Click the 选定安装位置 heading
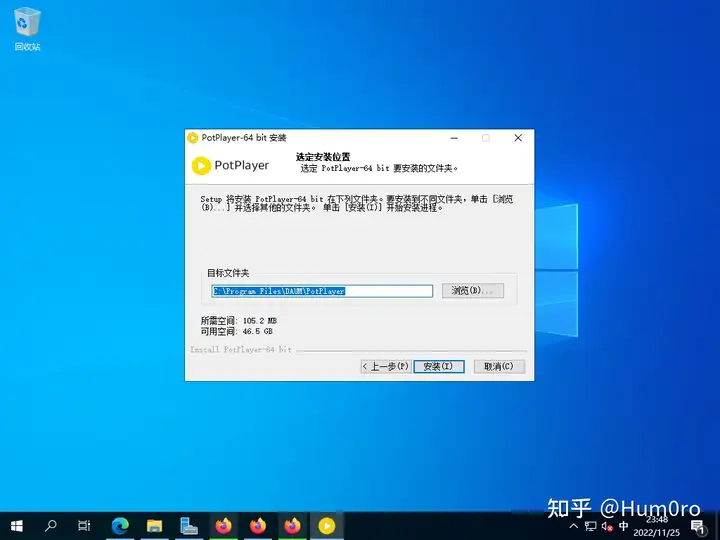 [323, 157]
